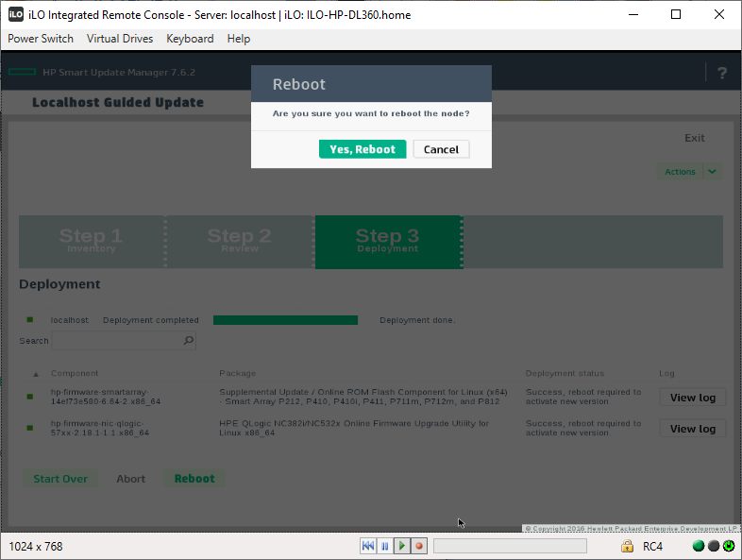Click the playback progress bar
This screenshot has height=560, width=742.
[x=510, y=546]
